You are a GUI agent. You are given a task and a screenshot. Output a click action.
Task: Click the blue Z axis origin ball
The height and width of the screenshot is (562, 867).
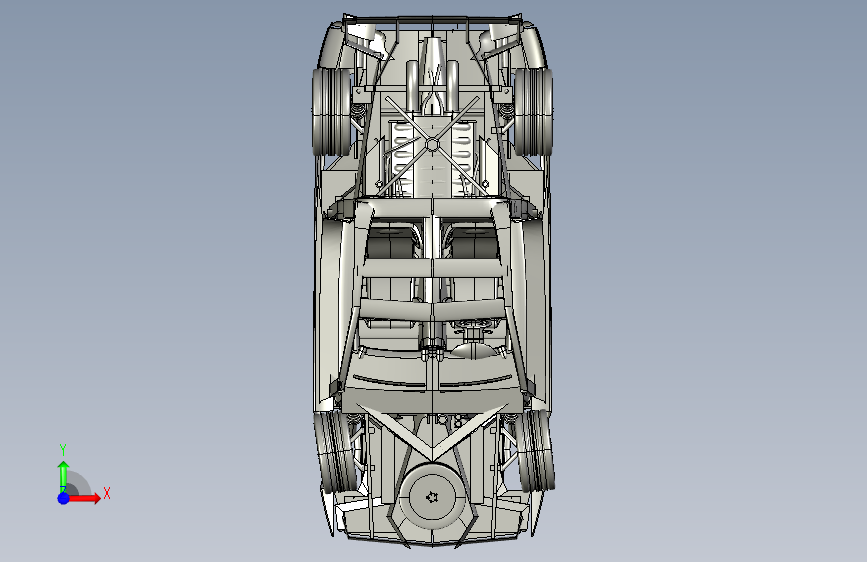click(63, 498)
